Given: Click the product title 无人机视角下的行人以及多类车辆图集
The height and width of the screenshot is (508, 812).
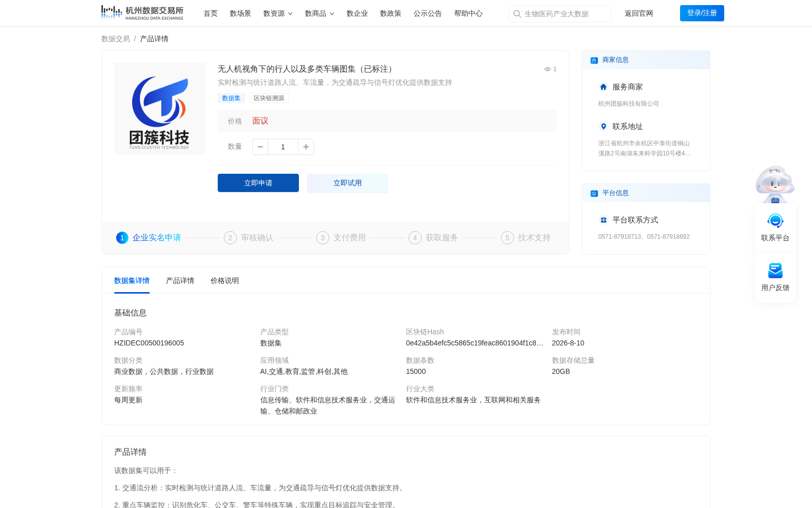Looking at the screenshot, I should click(307, 69).
